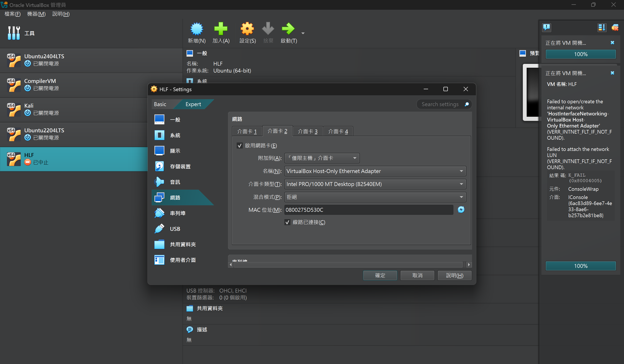Switch to the Basic settings mode
Image resolution: width=624 pixels, height=364 pixels.
[160, 104]
